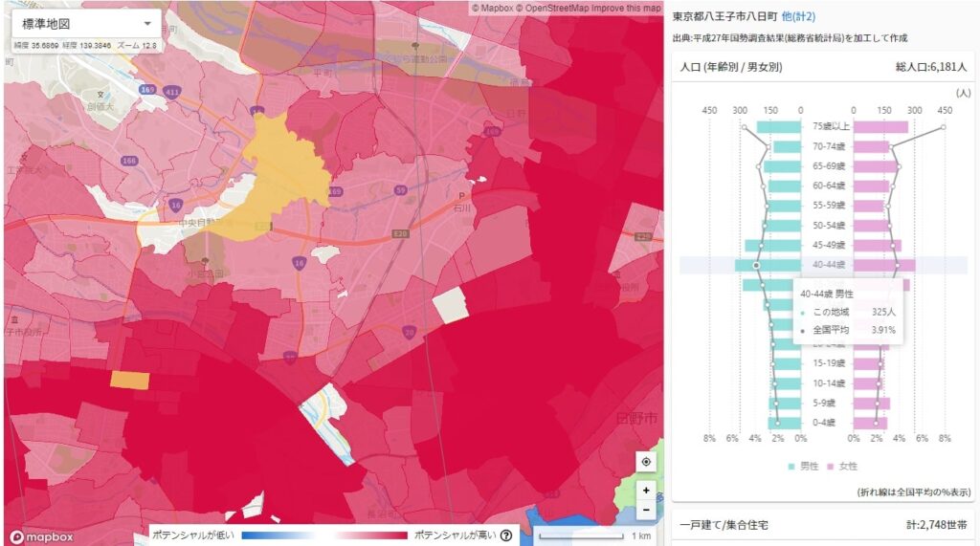Open the 他(計2) link
980x546 pixels.
[x=798, y=17]
